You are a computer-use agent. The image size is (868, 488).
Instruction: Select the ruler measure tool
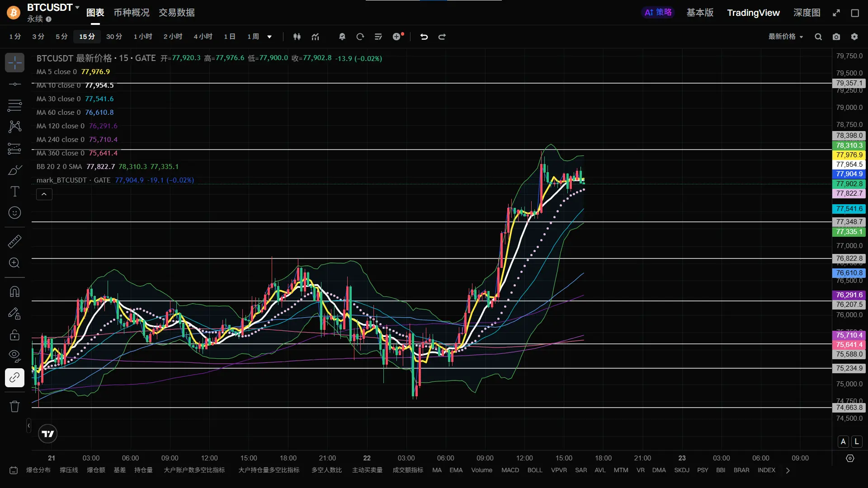click(14, 241)
